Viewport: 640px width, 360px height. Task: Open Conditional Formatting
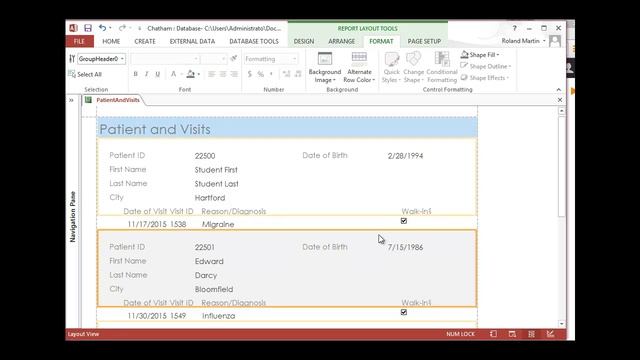[442, 67]
